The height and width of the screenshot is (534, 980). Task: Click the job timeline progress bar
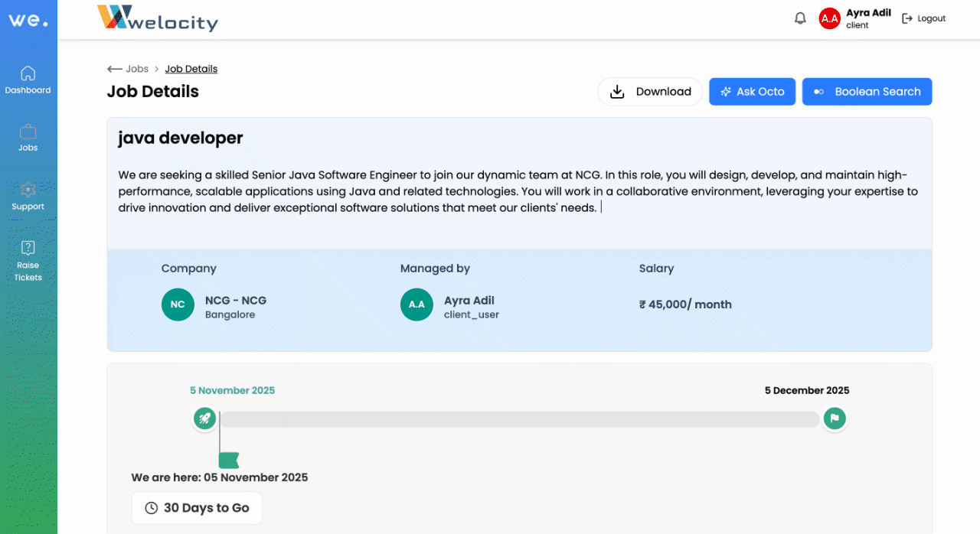pos(519,419)
